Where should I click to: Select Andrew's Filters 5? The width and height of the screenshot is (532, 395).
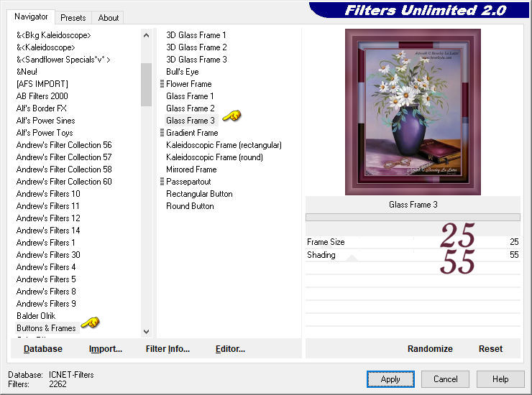pos(46,279)
